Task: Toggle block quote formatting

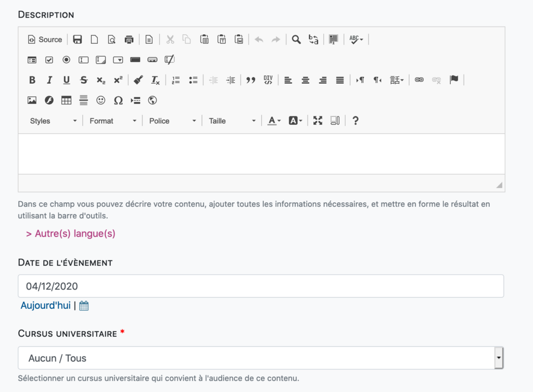Action: [250, 80]
